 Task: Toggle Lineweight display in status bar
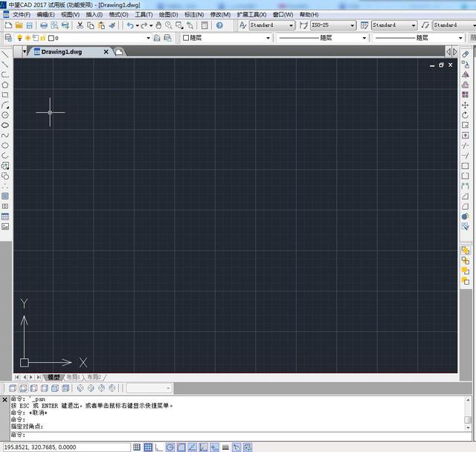tap(225, 447)
